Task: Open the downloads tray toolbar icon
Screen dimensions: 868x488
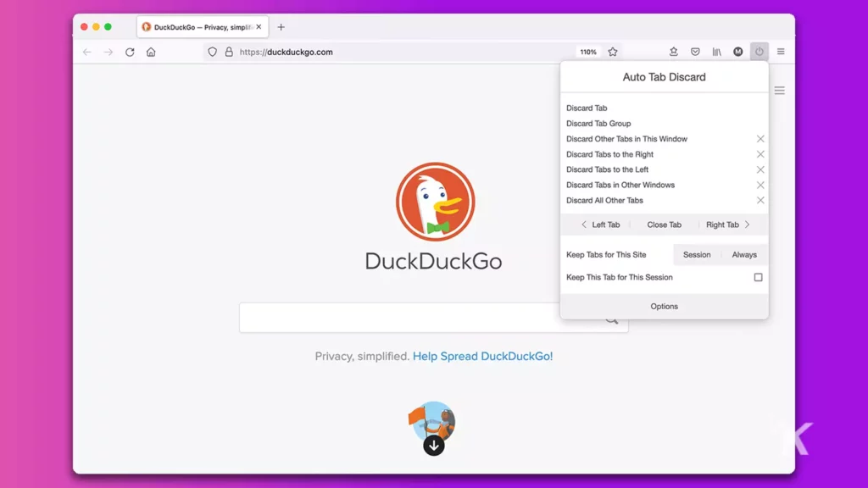Action: pos(674,52)
